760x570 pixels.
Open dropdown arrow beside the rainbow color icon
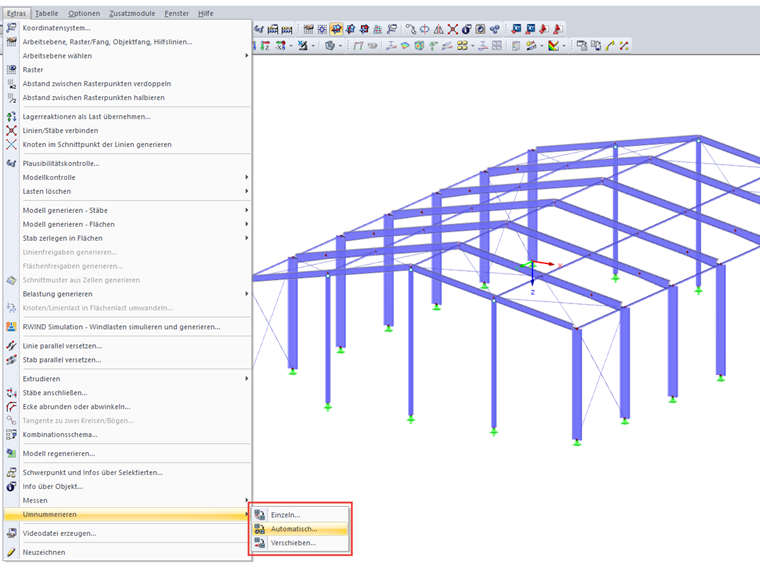click(x=564, y=46)
